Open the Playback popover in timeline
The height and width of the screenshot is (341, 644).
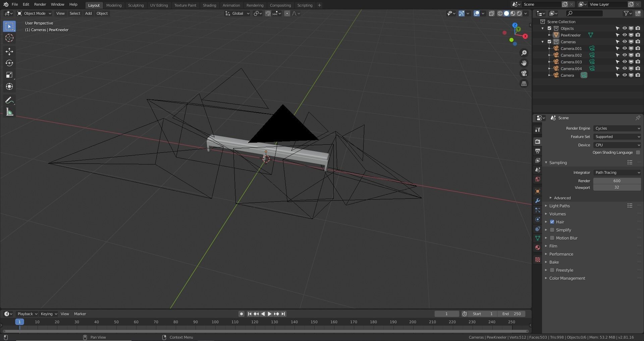click(27, 314)
